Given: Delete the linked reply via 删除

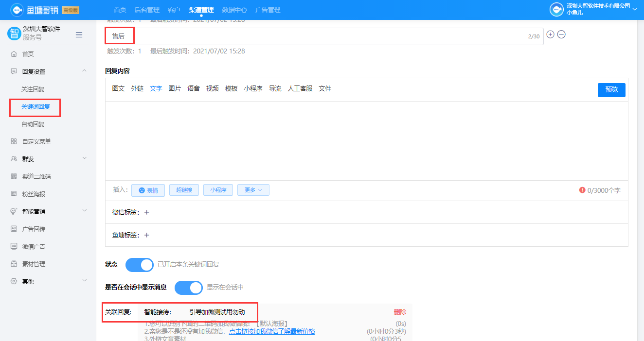Looking at the screenshot, I should click(x=400, y=312).
